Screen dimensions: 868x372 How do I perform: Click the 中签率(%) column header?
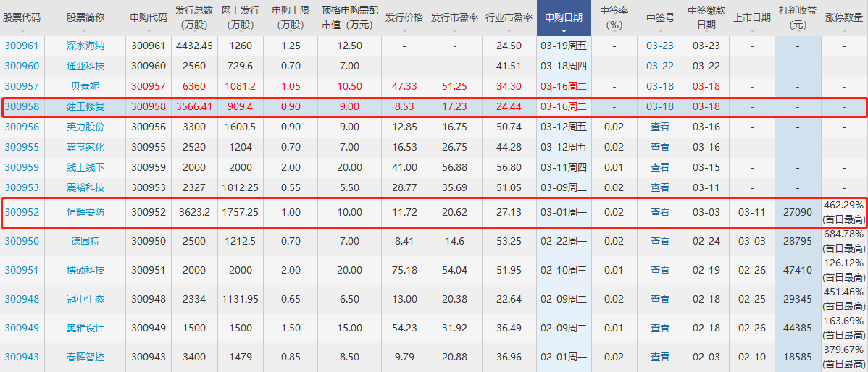pyautogui.click(x=614, y=17)
